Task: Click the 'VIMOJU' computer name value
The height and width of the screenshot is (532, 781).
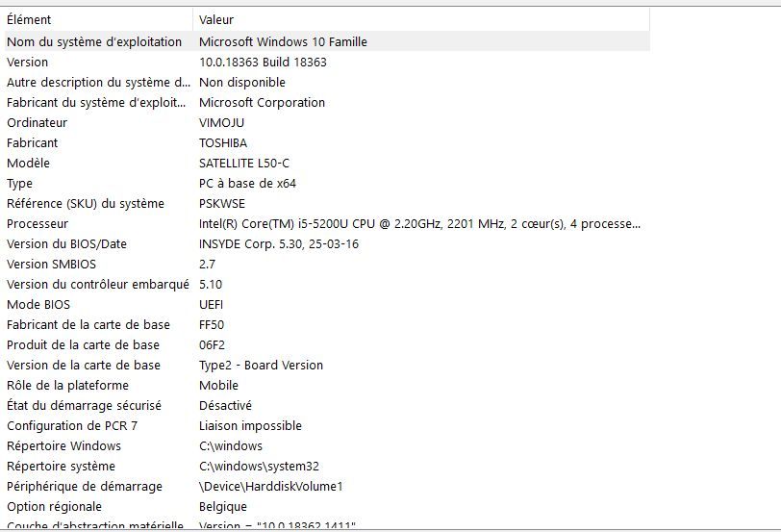Action: (221, 122)
